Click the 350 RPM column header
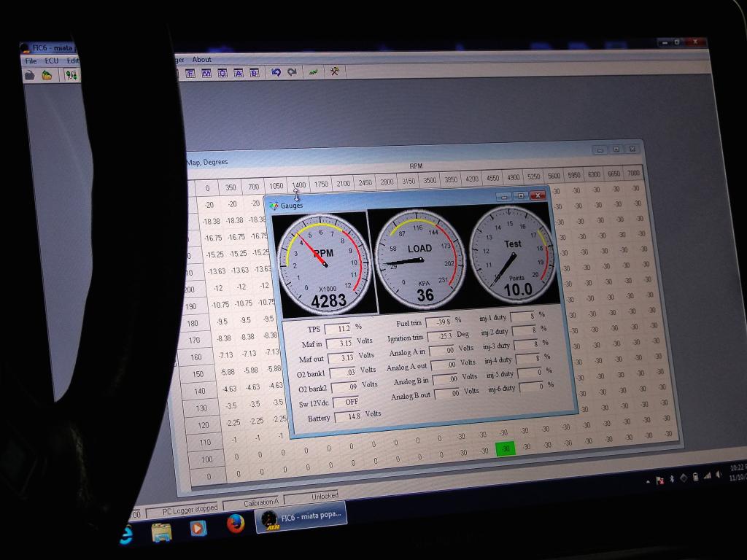 (231, 187)
